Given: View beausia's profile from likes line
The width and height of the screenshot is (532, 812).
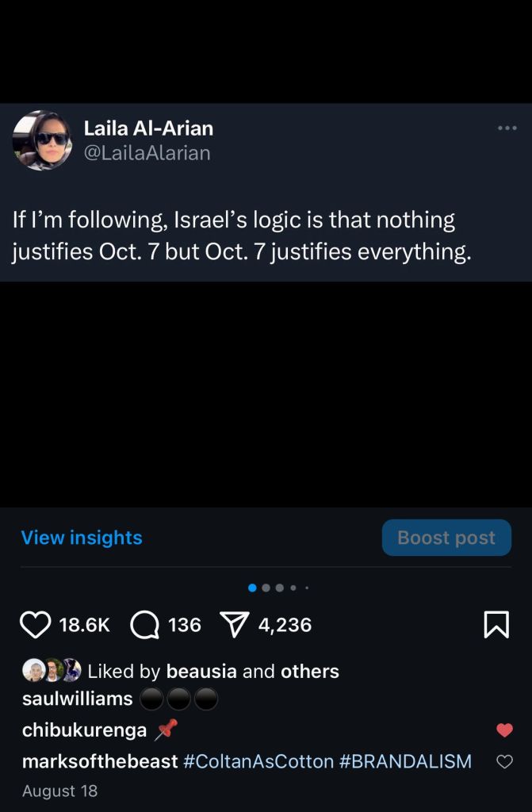Looking at the screenshot, I should click(x=201, y=671).
